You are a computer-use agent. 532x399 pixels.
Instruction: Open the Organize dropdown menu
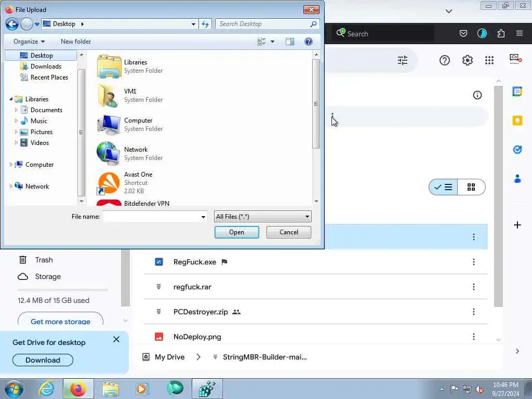(x=29, y=42)
